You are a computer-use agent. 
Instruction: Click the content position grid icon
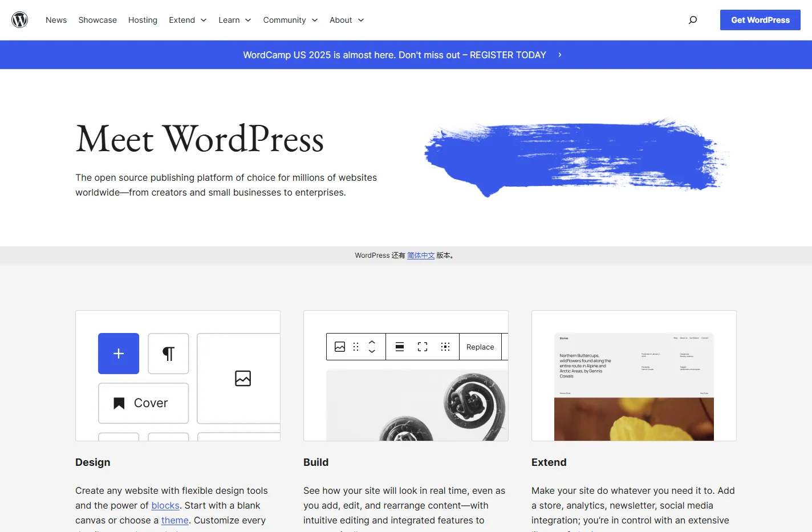click(x=445, y=347)
